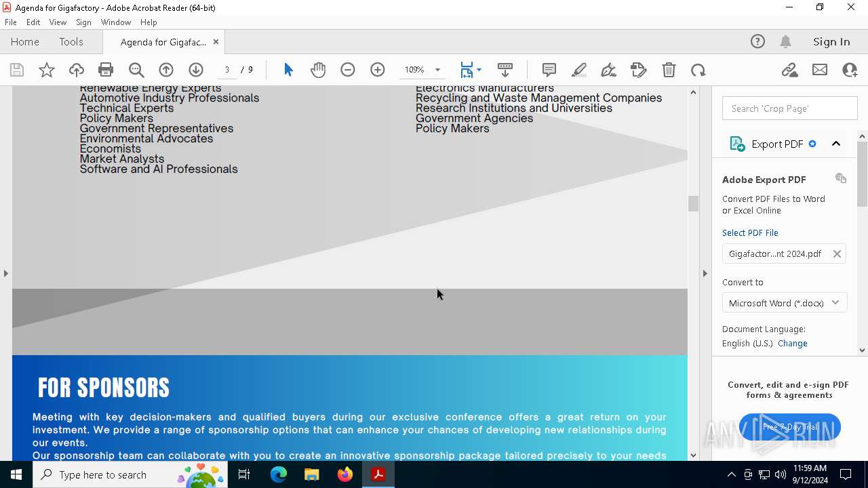Click the Sign In button

click(831, 41)
